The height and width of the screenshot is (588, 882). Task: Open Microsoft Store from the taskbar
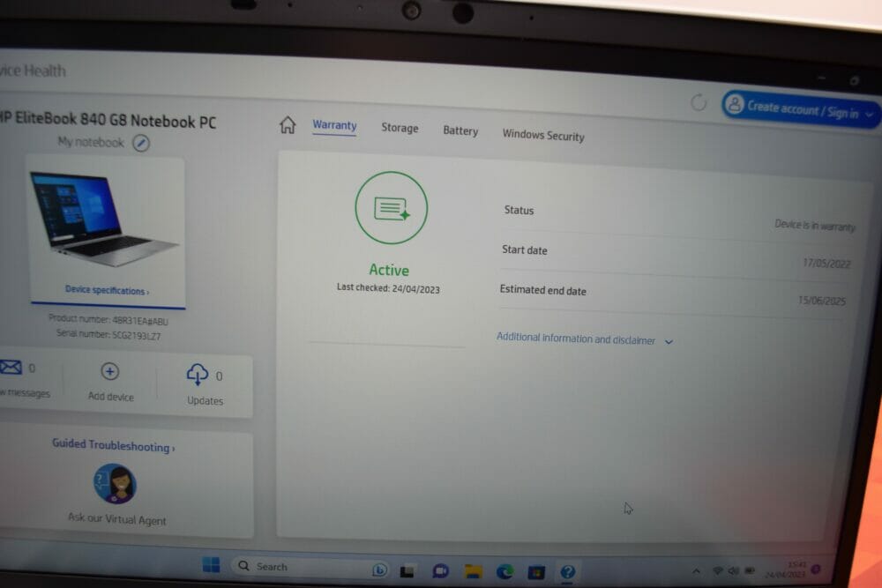[x=536, y=572]
